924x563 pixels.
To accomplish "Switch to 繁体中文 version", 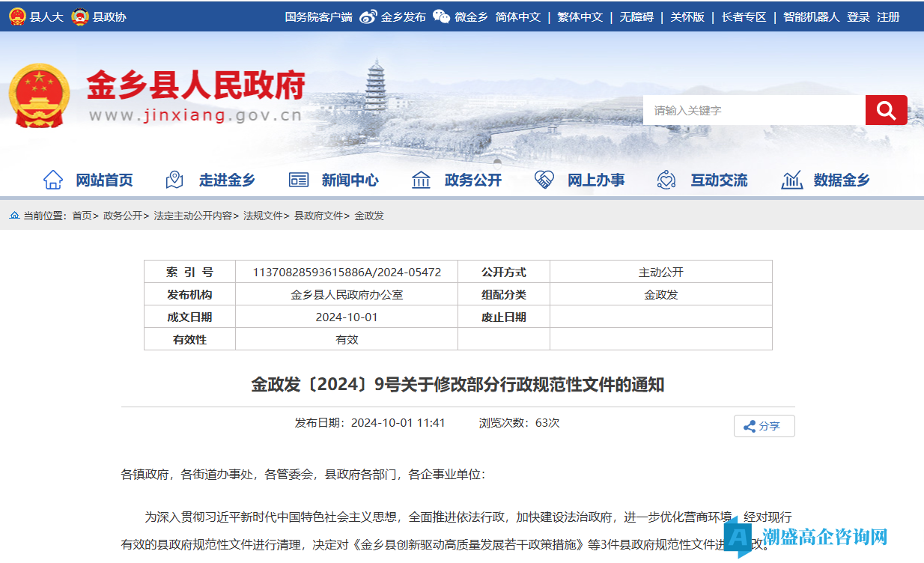I will tap(580, 16).
